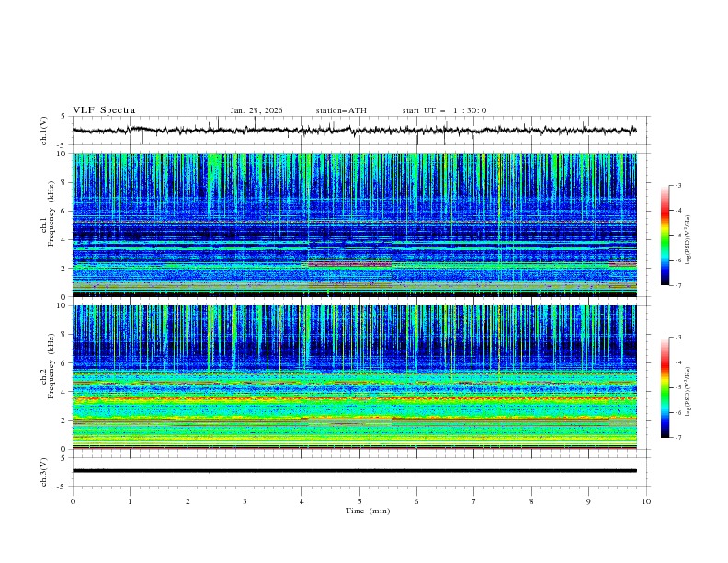This screenshot has width=728, height=563.
Task: Click the ch.3 voltage waveform trace
Action: [x=354, y=471]
